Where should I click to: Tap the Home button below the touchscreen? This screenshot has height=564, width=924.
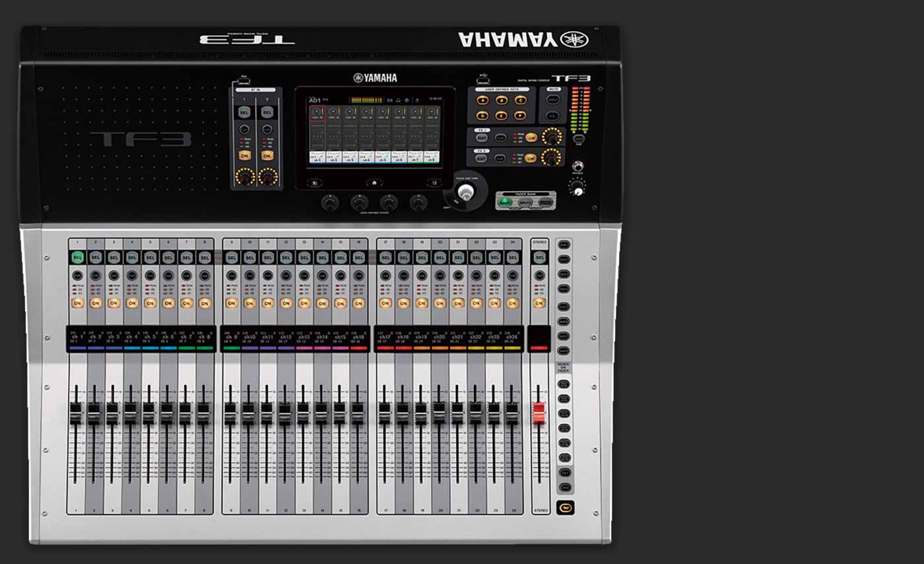[374, 183]
